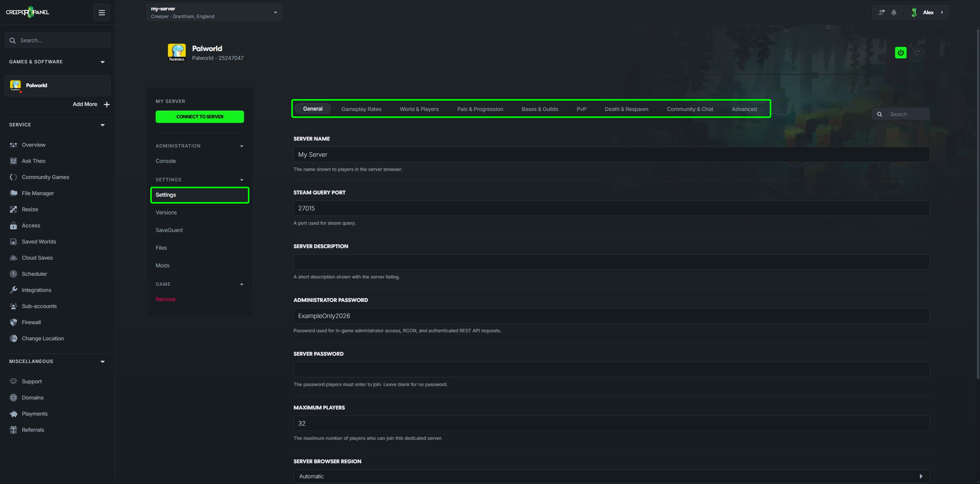Click the Overview sidebar icon

13,145
